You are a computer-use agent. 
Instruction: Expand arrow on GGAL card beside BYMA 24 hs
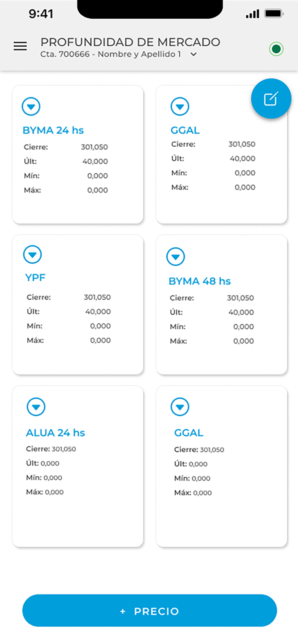point(180,107)
